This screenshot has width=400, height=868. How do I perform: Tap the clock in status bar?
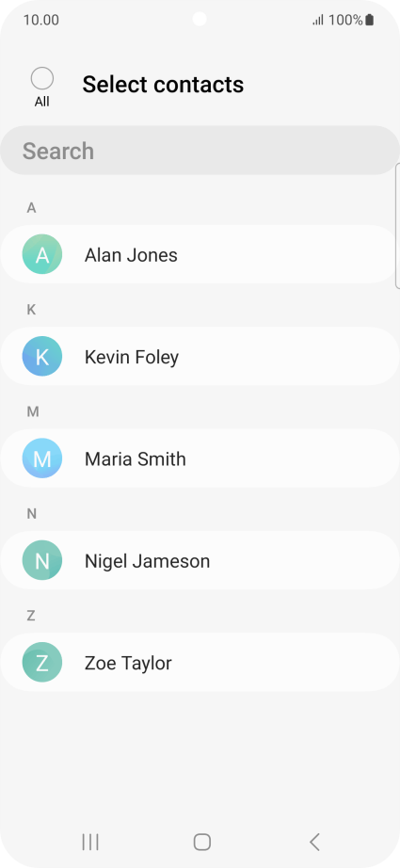(40, 21)
